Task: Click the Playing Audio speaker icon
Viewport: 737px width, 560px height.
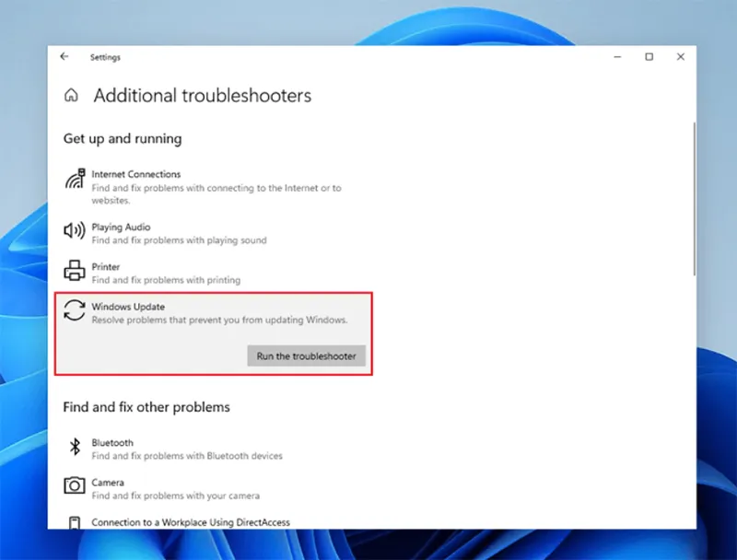Action: click(x=75, y=230)
